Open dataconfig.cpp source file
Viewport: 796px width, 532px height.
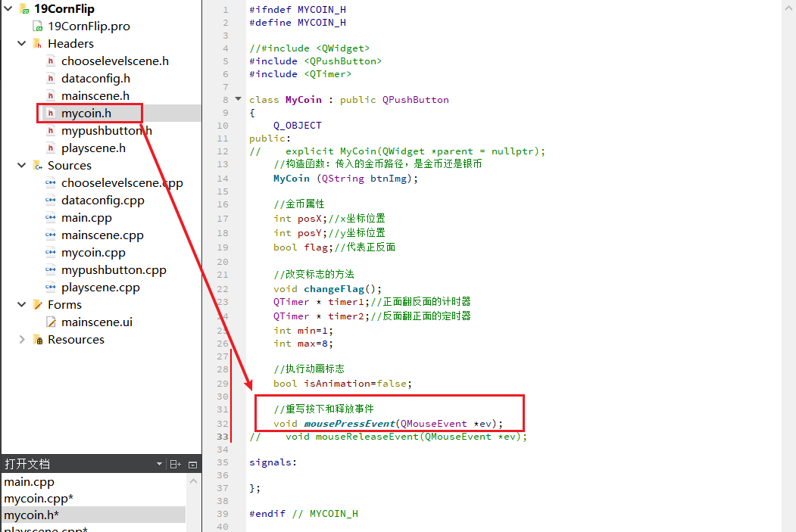(x=102, y=201)
